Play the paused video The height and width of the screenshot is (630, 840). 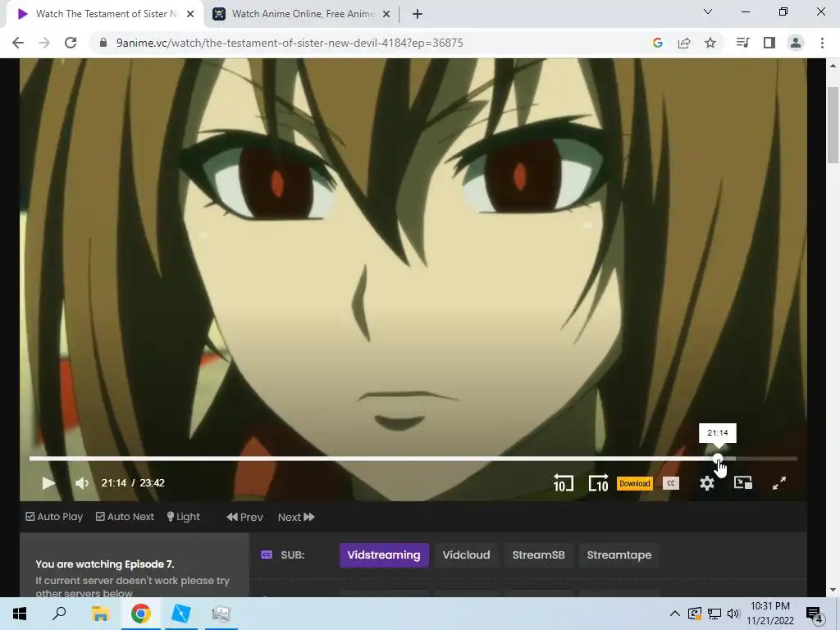click(48, 482)
